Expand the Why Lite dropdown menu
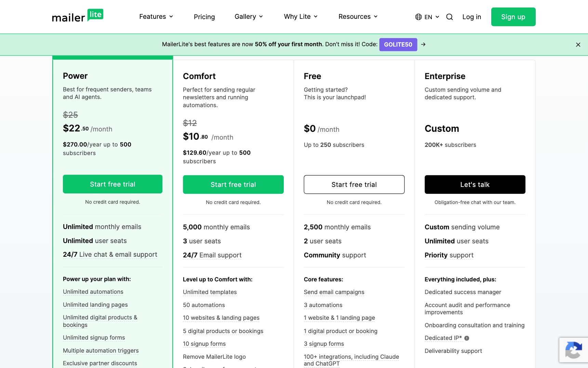 pyautogui.click(x=301, y=16)
